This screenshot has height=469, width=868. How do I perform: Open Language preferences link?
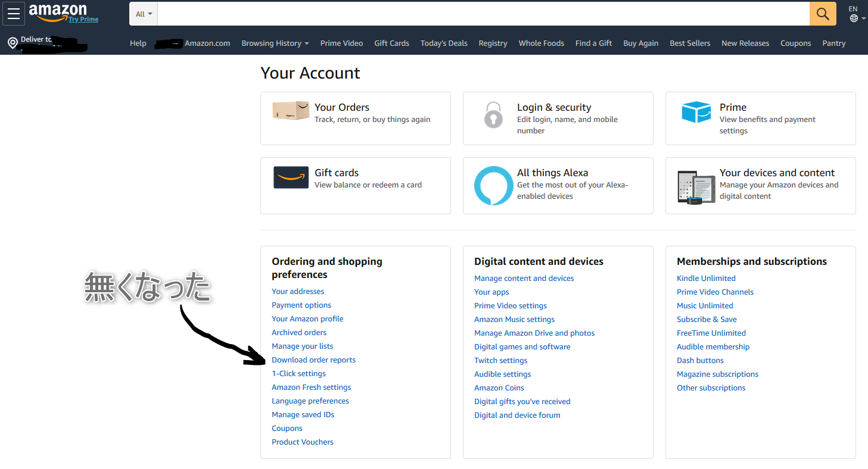(310, 401)
